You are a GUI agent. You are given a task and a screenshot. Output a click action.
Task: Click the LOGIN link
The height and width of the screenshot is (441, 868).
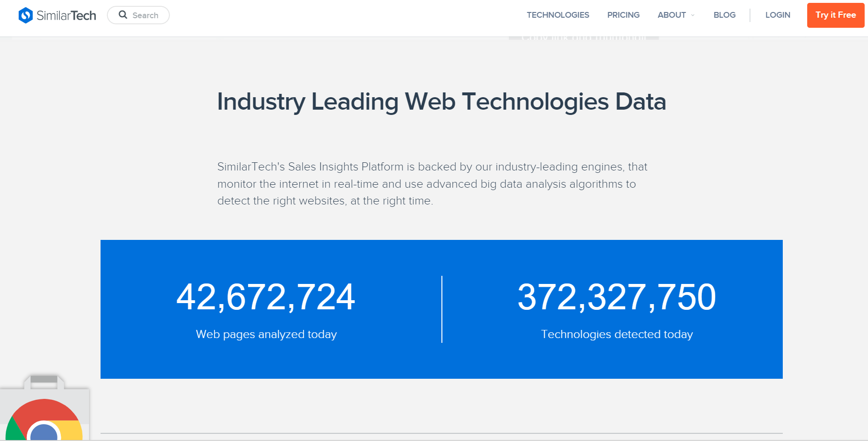coord(778,15)
